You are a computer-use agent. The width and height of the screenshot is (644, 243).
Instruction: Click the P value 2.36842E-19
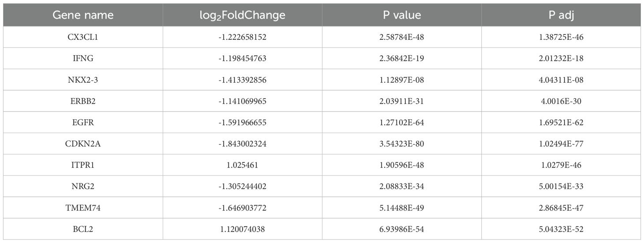(x=401, y=58)
